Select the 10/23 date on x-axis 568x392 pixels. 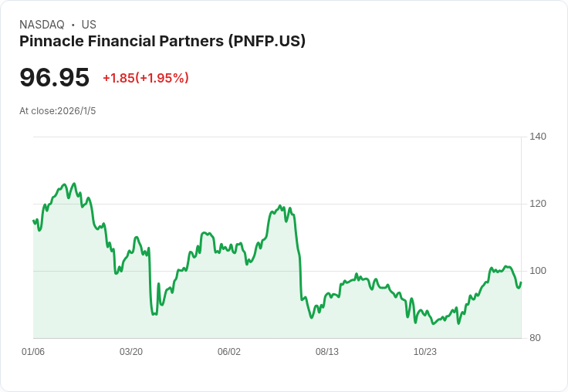pos(425,352)
